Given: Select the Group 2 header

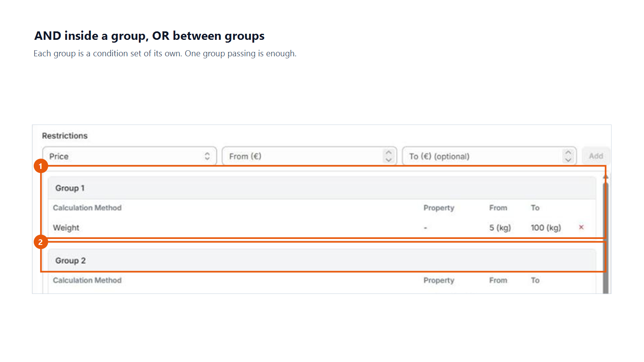Looking at the screenshot, I should click(322, 260).
